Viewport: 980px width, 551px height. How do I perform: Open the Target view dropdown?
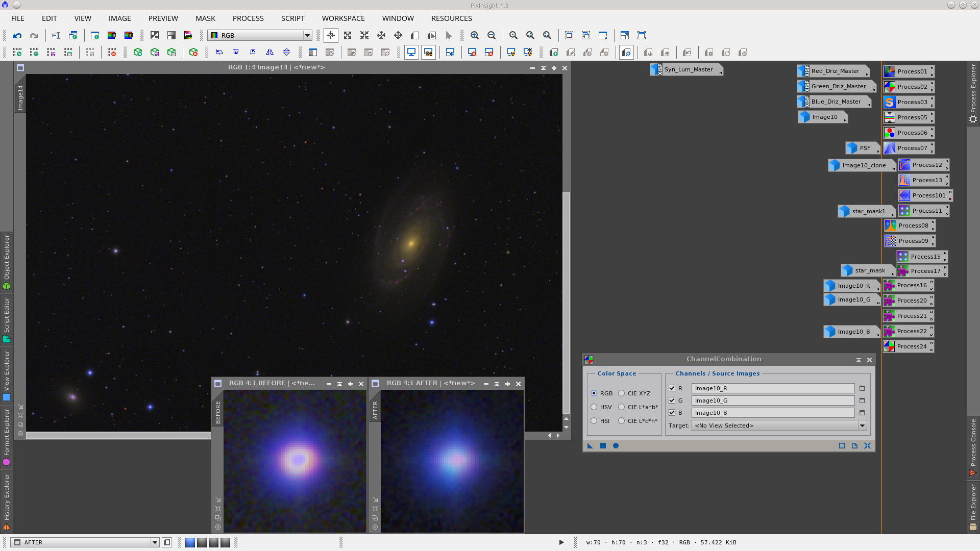tap(862, 425)
